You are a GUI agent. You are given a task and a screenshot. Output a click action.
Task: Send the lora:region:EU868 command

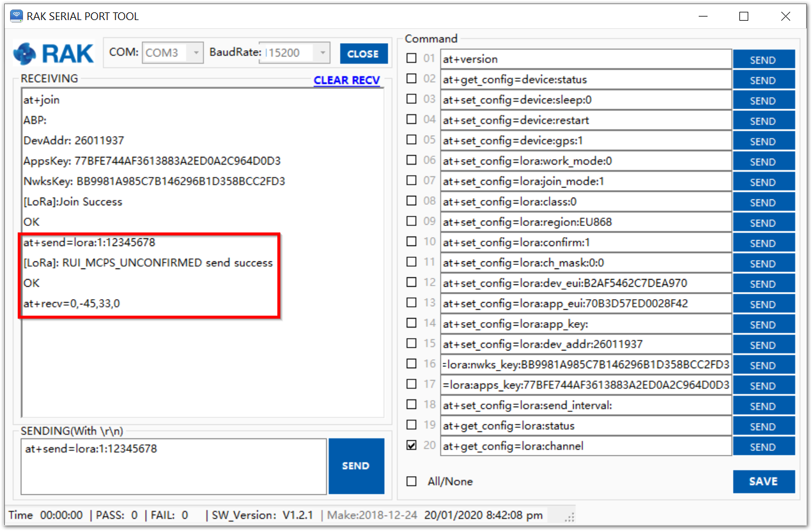coord(764,222)
